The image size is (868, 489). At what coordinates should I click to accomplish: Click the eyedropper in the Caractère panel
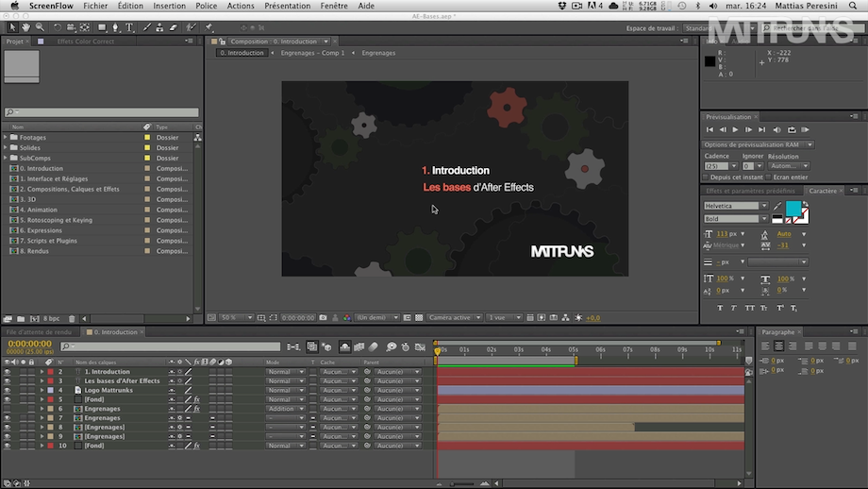coord(776,206)
